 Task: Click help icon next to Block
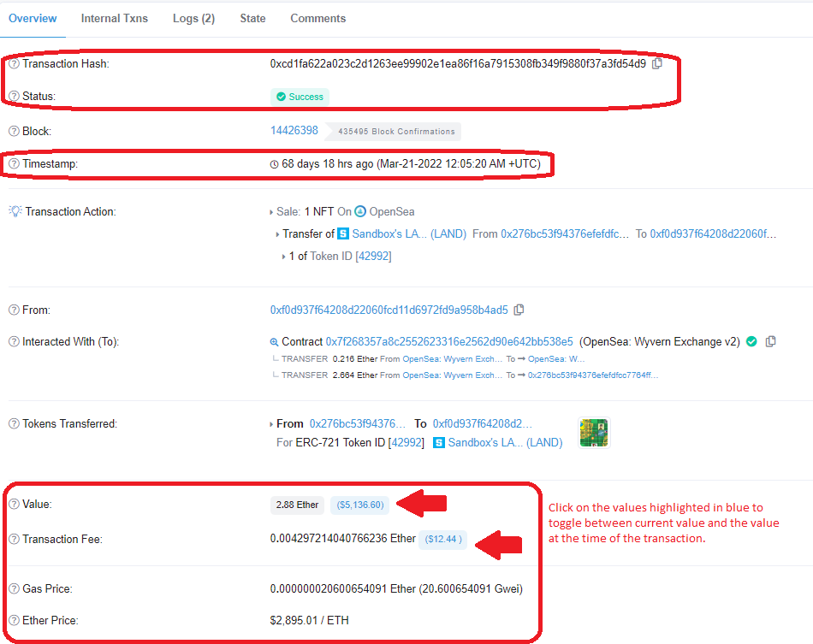[x=14, y=131]
